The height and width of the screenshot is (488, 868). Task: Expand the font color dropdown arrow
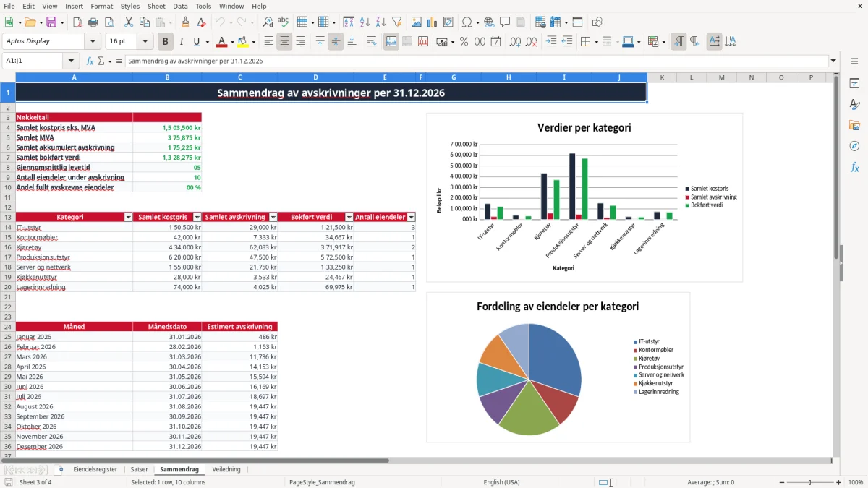pos(231,42)
